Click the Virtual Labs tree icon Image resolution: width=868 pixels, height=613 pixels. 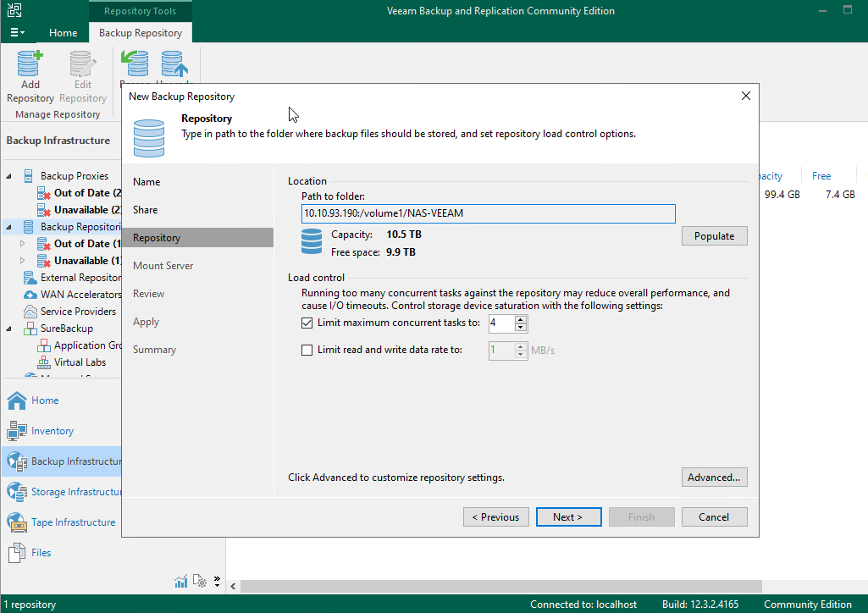(44, 362)
